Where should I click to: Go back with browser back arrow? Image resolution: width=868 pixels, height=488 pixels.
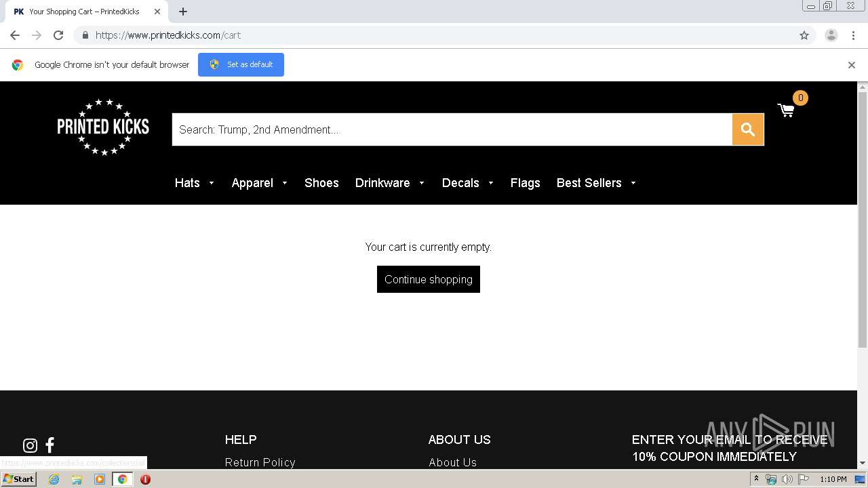tap(15, 35)
